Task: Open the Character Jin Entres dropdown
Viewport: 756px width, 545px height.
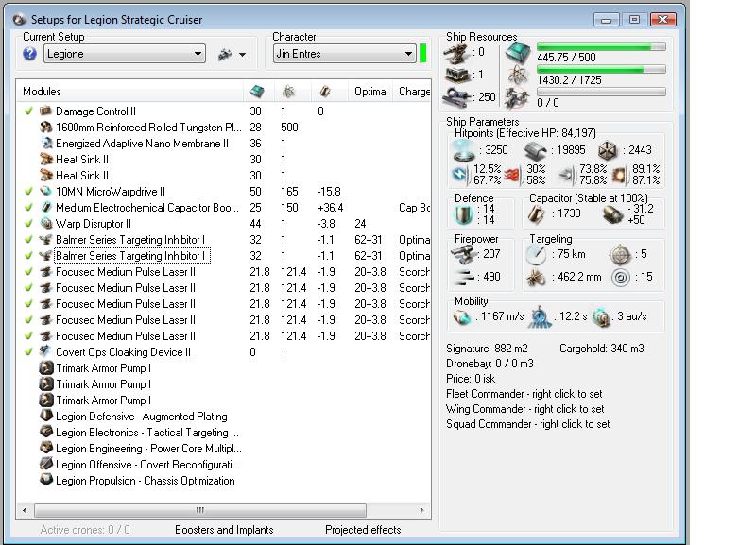Action: tap(344, 54)
